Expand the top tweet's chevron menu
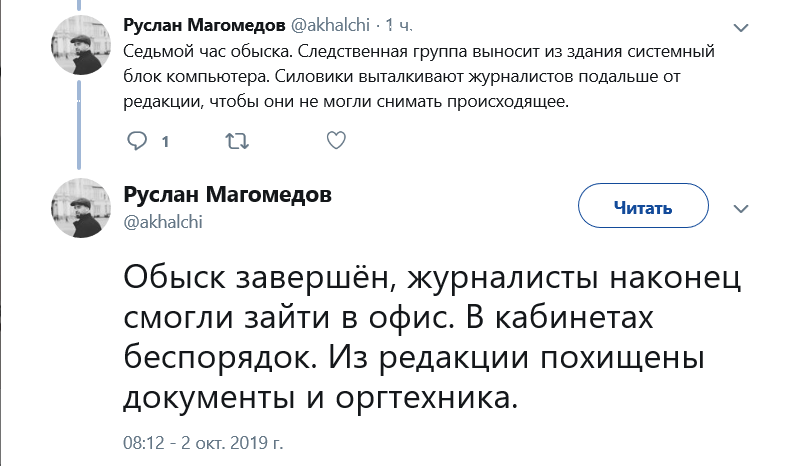The height and width of the screenshot is (466, 800). pos(740,27)
